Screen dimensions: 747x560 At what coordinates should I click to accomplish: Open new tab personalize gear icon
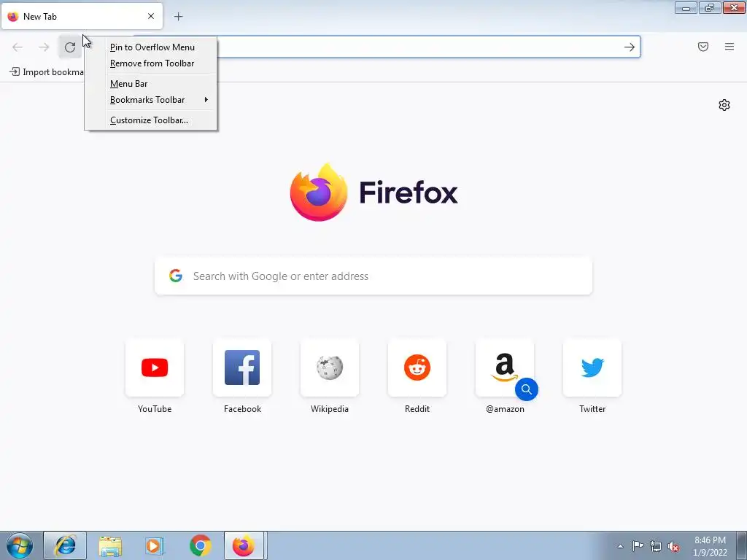pyautogui.click(x=724, y=105)
